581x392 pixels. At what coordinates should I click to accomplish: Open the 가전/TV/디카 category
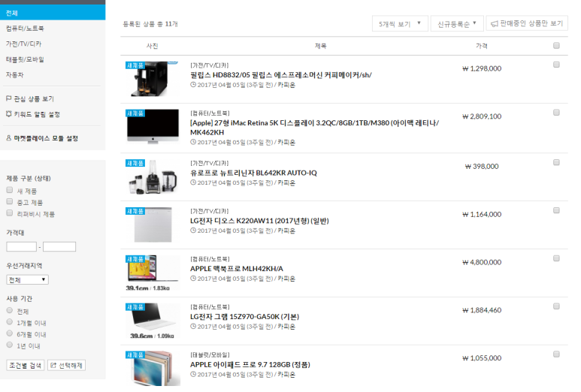click(x=24, y=44)
